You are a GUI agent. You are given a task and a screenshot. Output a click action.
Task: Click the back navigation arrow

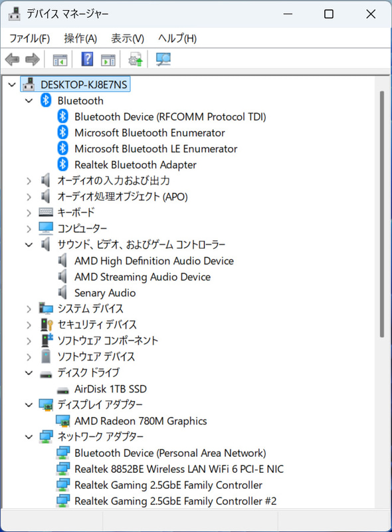coord(11,59)
